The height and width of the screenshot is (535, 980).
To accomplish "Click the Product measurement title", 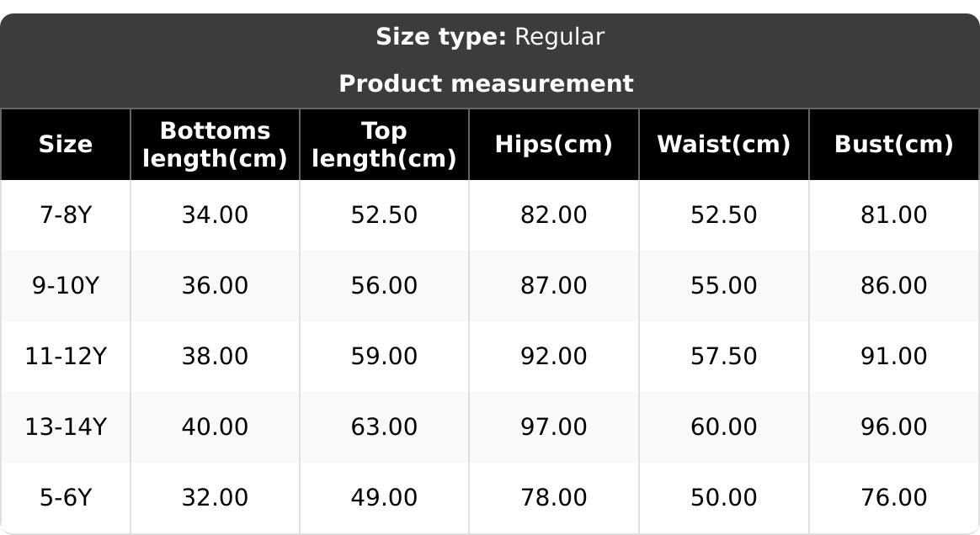I will pyautogui.click(x=486, y=84).
